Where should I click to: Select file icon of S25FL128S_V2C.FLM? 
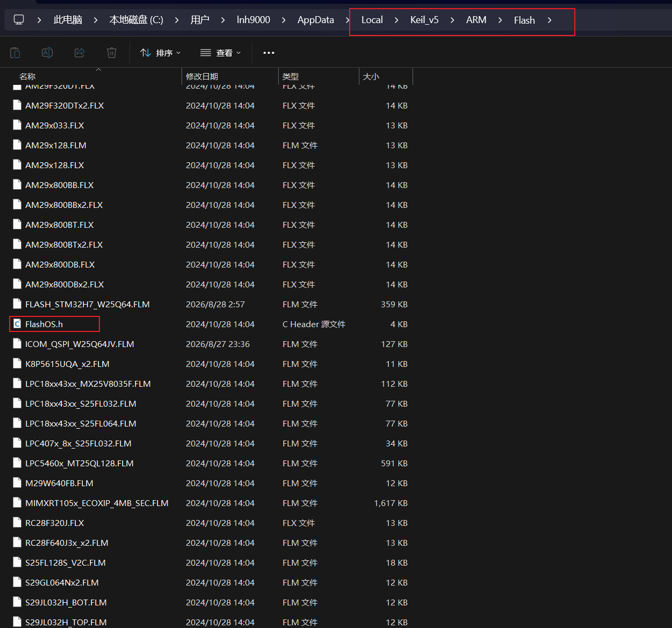click(17, 562)
